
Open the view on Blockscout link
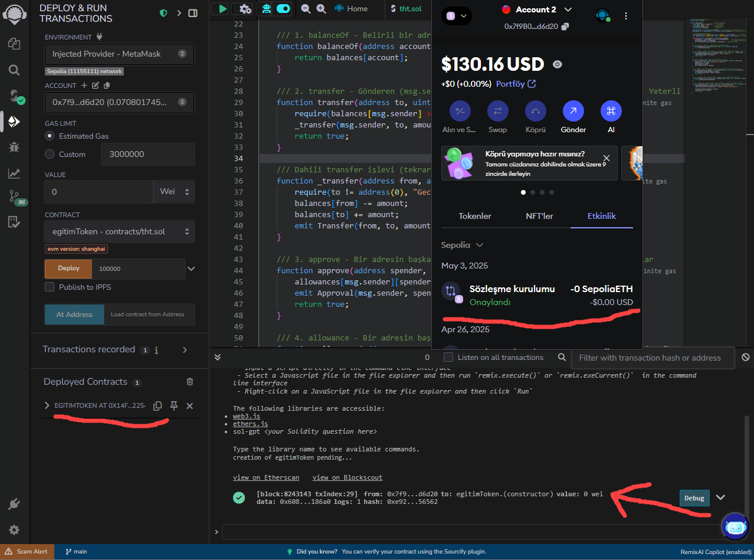348,477
